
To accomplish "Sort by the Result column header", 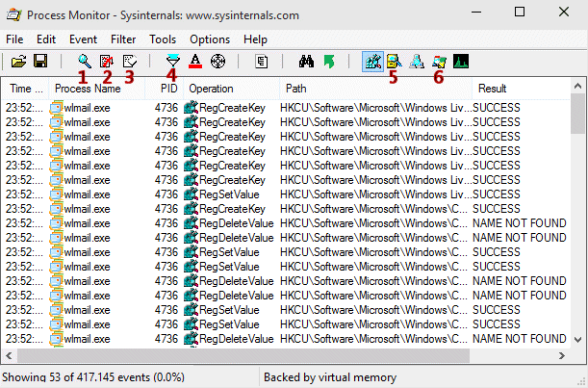I will tap(522, 89).
